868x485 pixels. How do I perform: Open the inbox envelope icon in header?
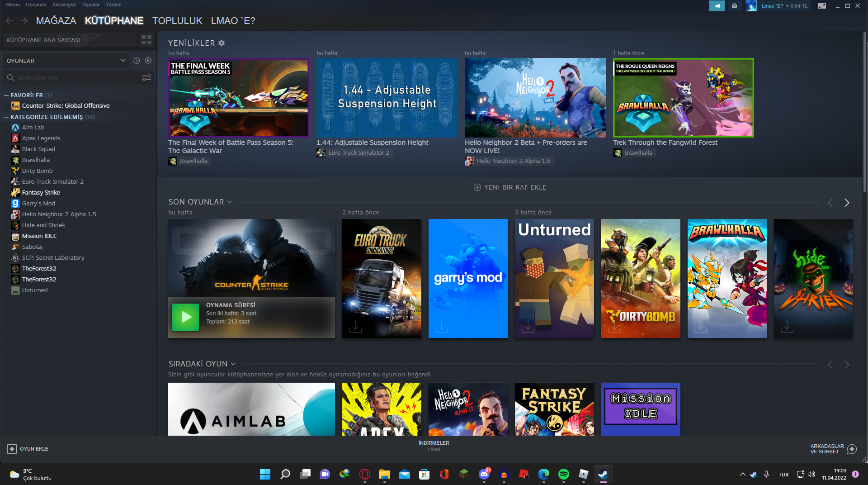(x=734, y=6)
